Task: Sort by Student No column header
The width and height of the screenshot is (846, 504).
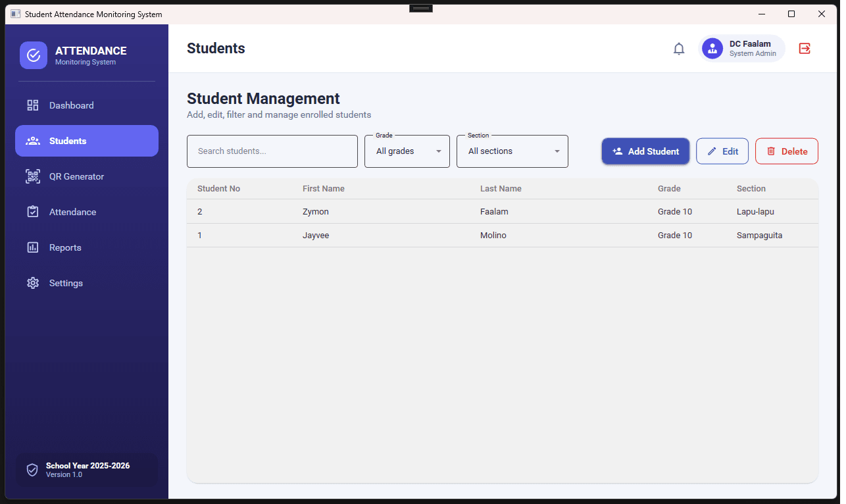Action: 218,189
